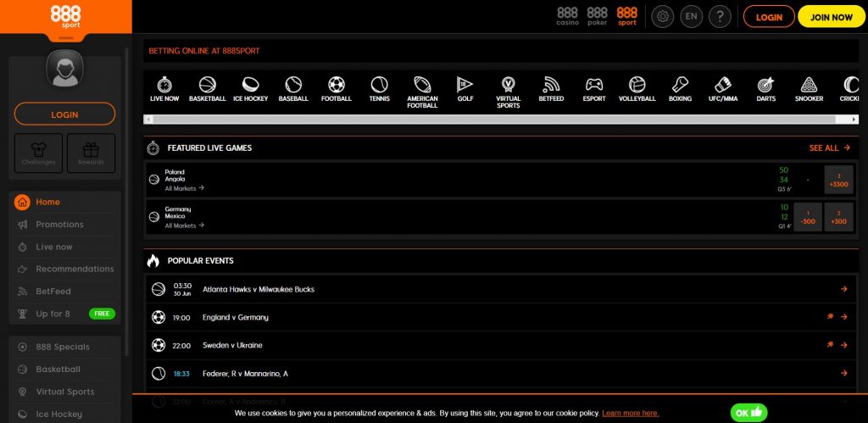The width and height of the screenshot is (868, 423).
Task: Click the header LOGIN button
Action: (769, 17)
